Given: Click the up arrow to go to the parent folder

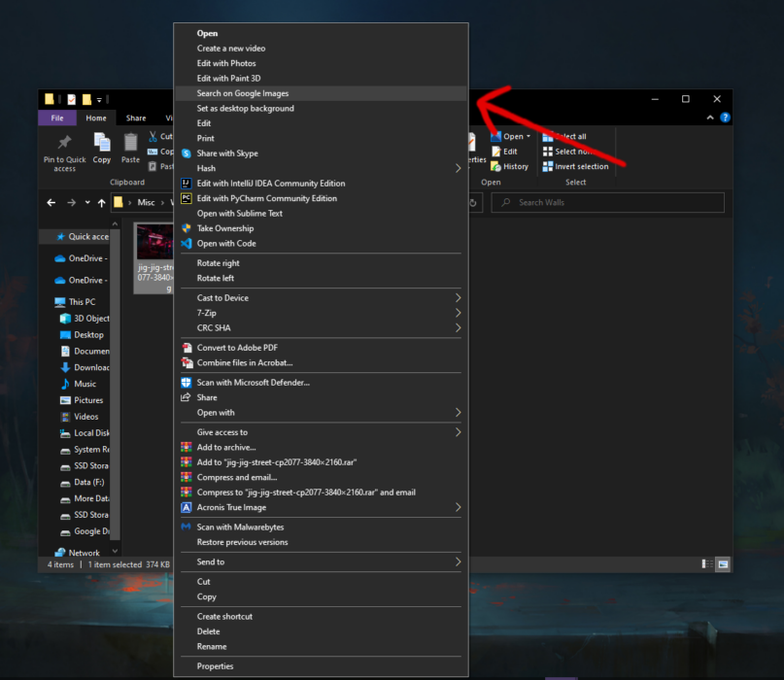Looking at the screenshot, I should coord(101,202).
